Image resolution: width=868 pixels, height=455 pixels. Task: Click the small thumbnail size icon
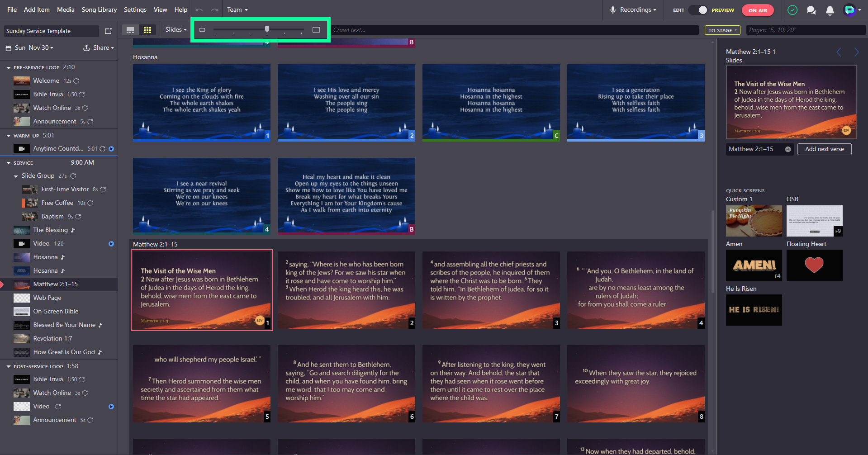coord(202,30)
